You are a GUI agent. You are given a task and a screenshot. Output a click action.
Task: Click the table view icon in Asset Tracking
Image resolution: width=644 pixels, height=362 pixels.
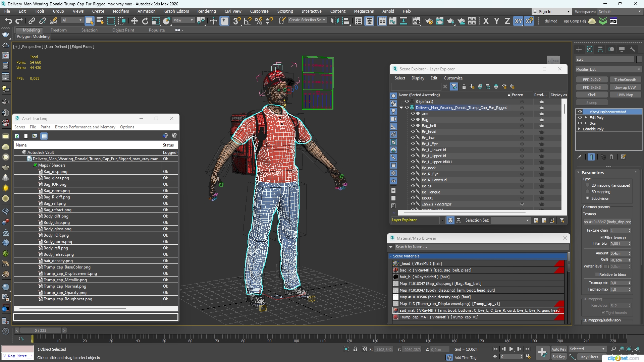pos(44,136)
